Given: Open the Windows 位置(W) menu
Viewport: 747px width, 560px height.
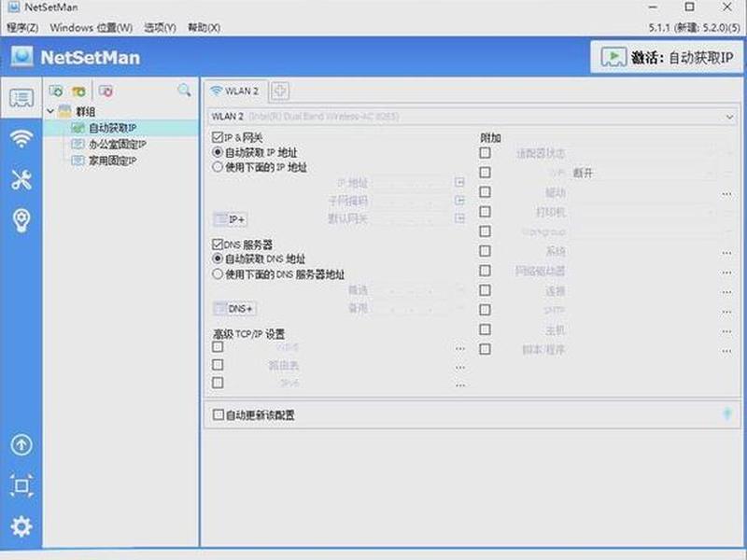Looking at the screenshot, I should pyautogui.click(x=91, y=28).
